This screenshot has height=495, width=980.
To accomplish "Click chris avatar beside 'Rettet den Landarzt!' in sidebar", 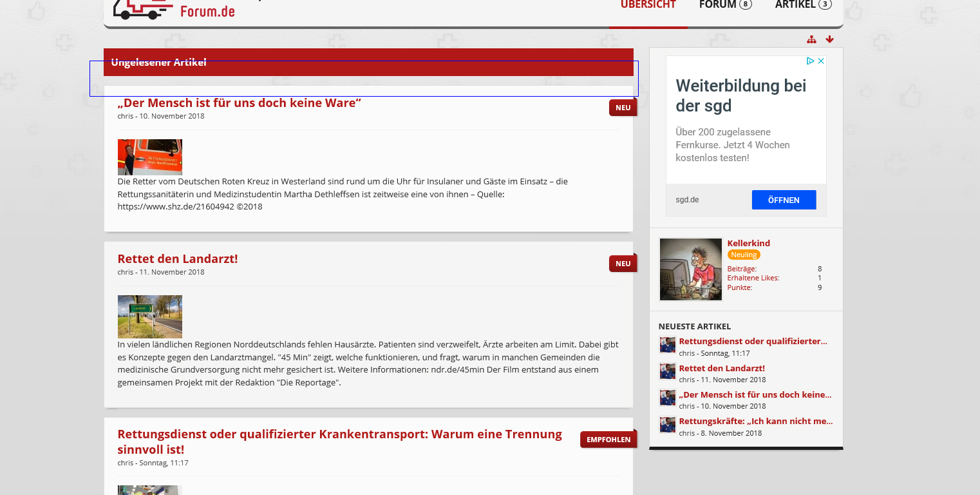I will coord(667,371).
